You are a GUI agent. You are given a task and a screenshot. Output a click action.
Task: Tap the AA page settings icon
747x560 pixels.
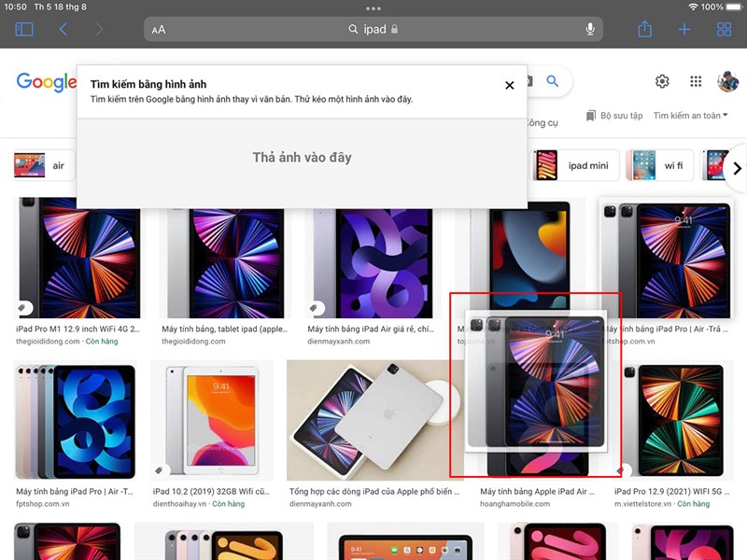159,29
